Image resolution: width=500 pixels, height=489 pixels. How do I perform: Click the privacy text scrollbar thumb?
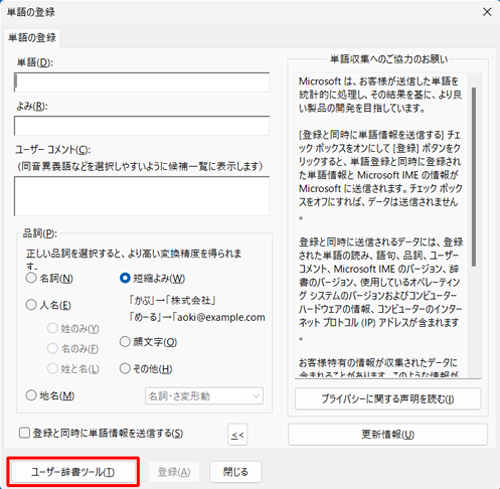coord(474,177)
